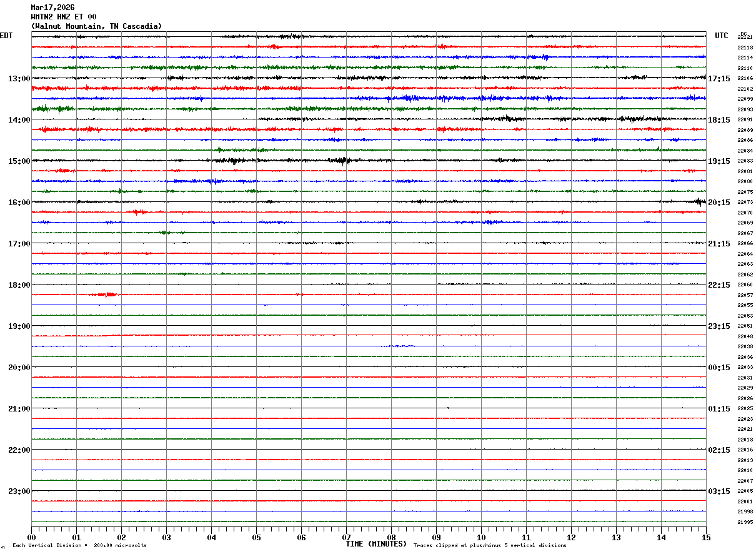Click the "17:15" UTC time label
756x554 pixels.
[x=719, y=79]
